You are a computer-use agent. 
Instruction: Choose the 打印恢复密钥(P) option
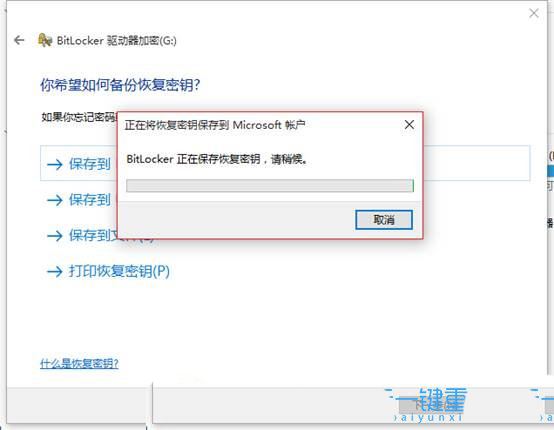pos(119,271)
